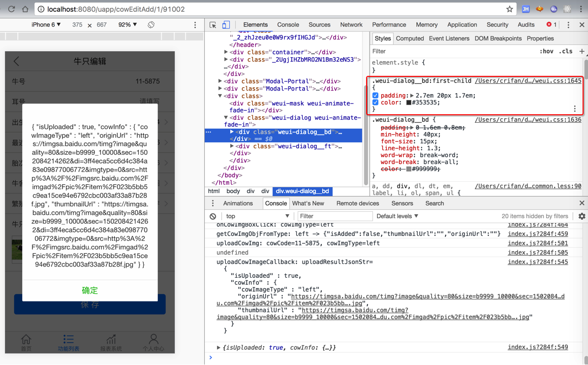The height and width of the screenshot is (365, 588).
Task: Open style rule more actions dots
Action: coord(575,109)
